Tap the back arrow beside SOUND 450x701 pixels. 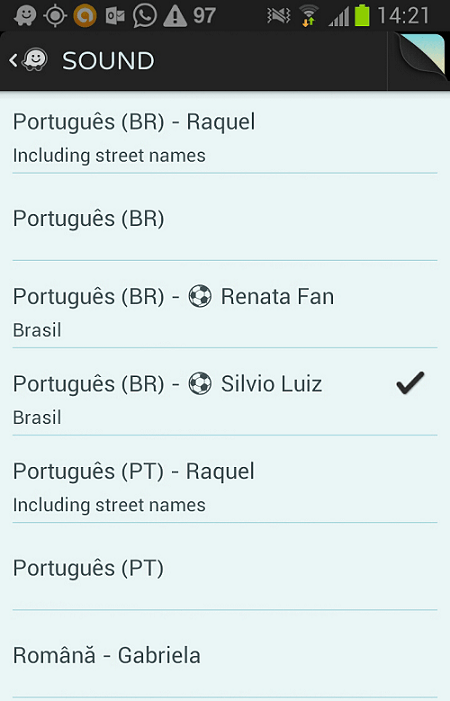coord(13,60)
